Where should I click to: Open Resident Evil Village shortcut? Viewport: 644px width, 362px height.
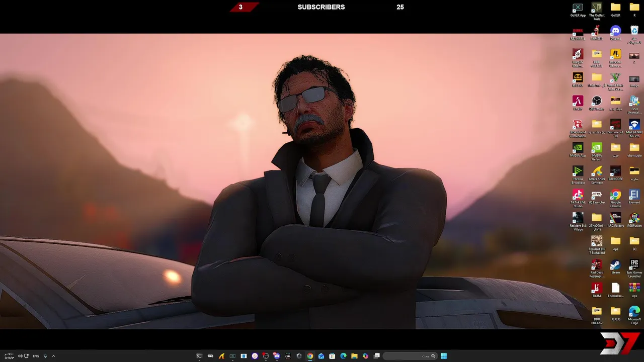point(578,222)
